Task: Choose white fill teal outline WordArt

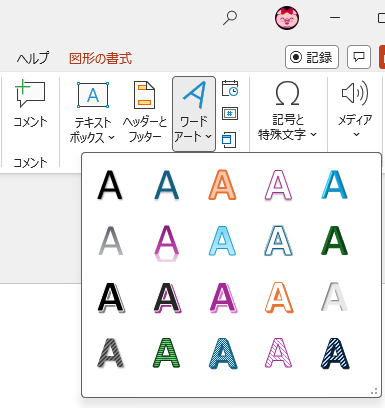Action: click(278, 241)
